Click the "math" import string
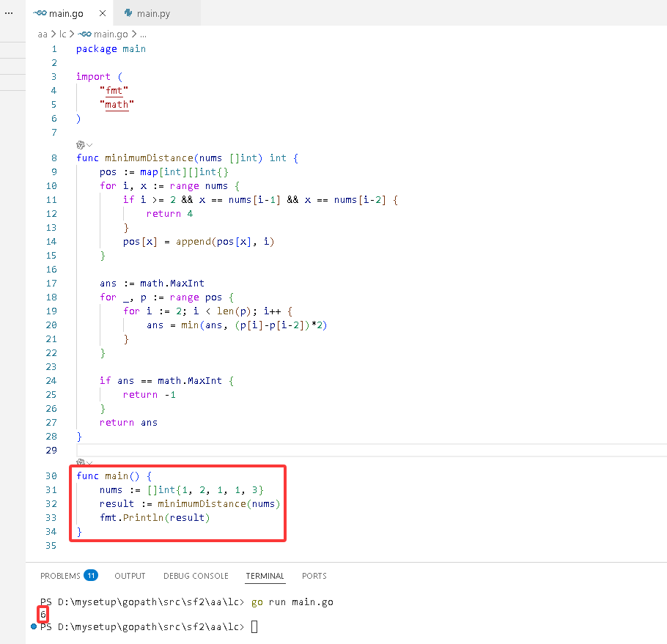The image size is (667, 644). [117, 105]
